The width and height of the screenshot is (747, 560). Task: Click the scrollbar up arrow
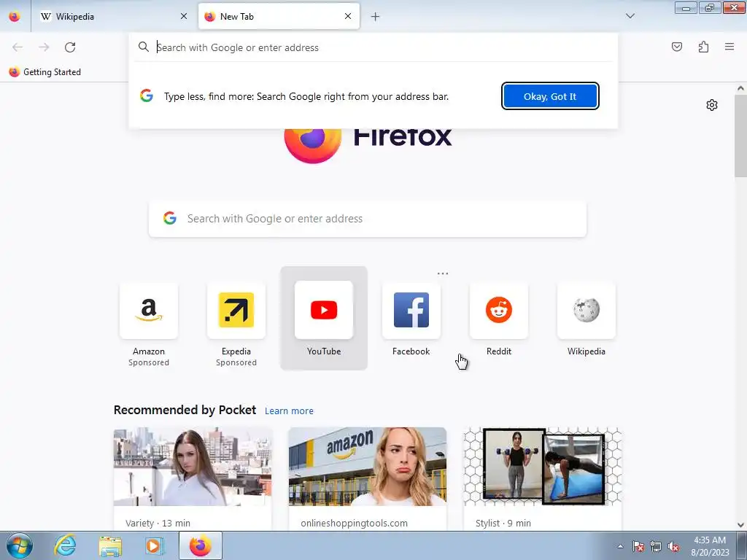tap(740, 88)
